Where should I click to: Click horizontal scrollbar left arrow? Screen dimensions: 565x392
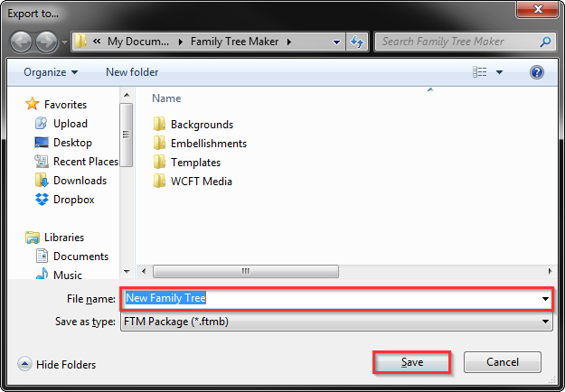click(144, 271)
